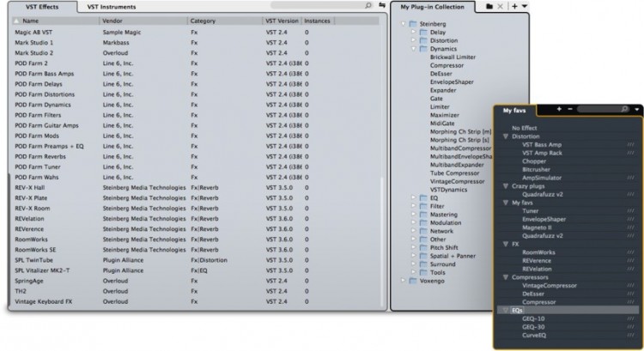The height and width of the screenshot is (351, 644).
Task: Click the handle icon next to CurveEQ
Action: pyautogui.click(x=630, y=336)
